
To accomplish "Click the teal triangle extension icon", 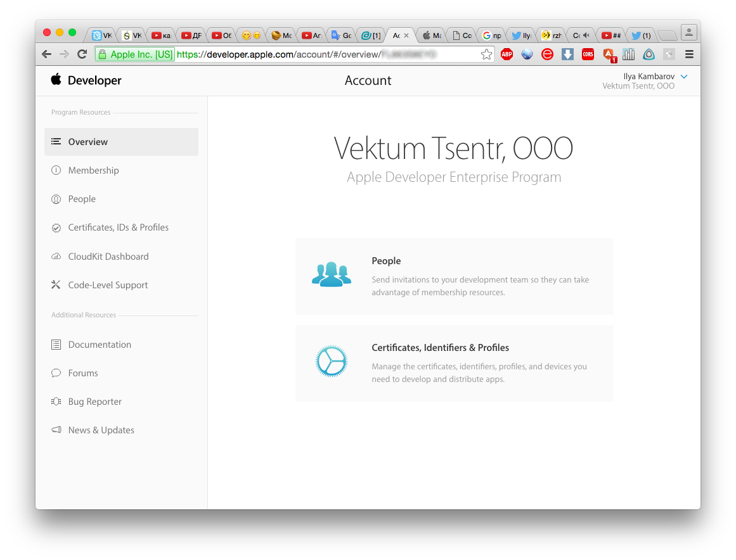I will tap(649, 54).
